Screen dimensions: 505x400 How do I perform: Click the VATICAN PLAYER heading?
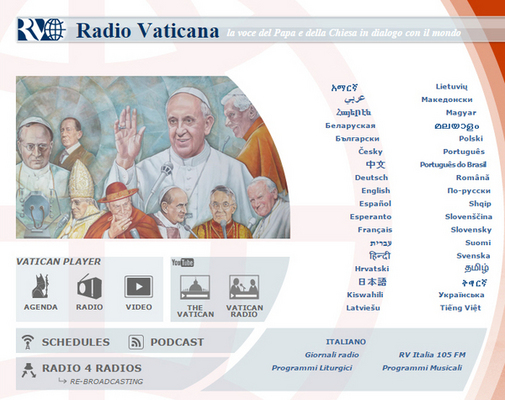pyautogui.click(x=58, y=262)
